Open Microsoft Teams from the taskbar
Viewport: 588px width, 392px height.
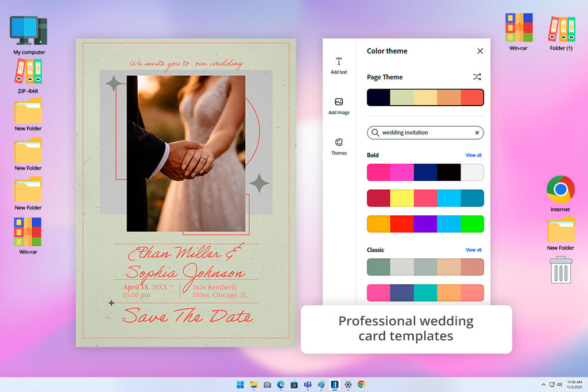308,385
